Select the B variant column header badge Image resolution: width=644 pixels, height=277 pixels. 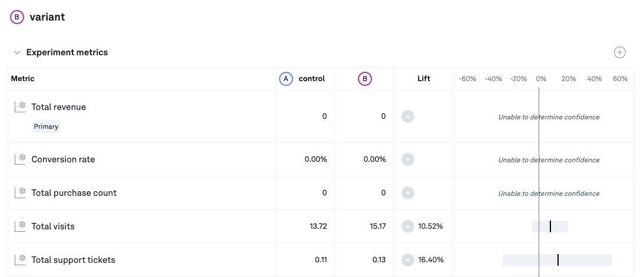[x=365, y=79]
